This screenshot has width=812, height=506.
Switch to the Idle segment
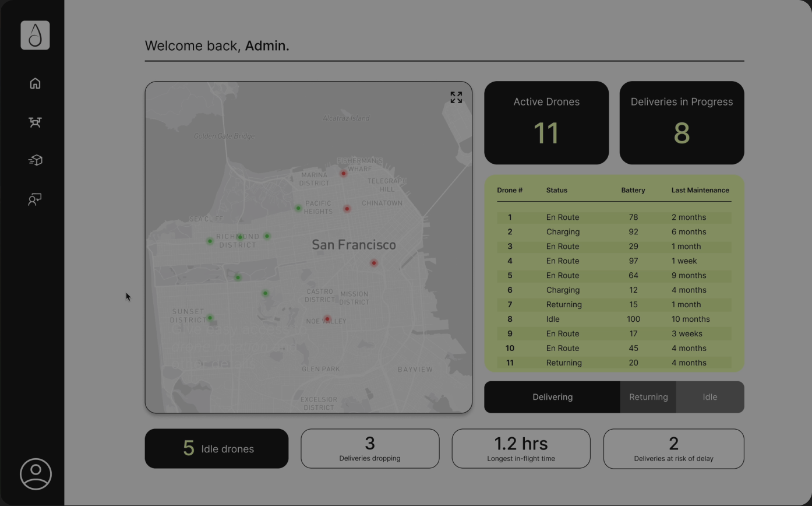710,397
